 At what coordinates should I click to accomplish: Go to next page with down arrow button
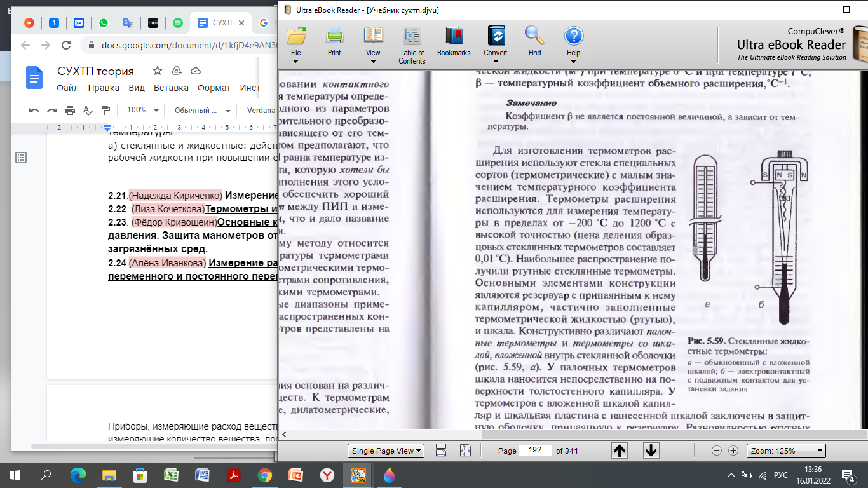point(651,451)
